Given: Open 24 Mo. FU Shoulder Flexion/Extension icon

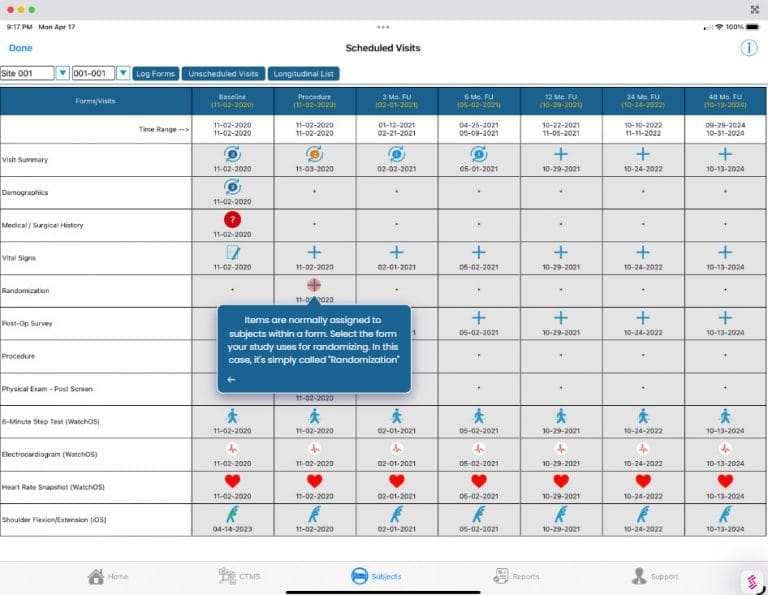Looking at the screenshot, I should coord(643,514).
